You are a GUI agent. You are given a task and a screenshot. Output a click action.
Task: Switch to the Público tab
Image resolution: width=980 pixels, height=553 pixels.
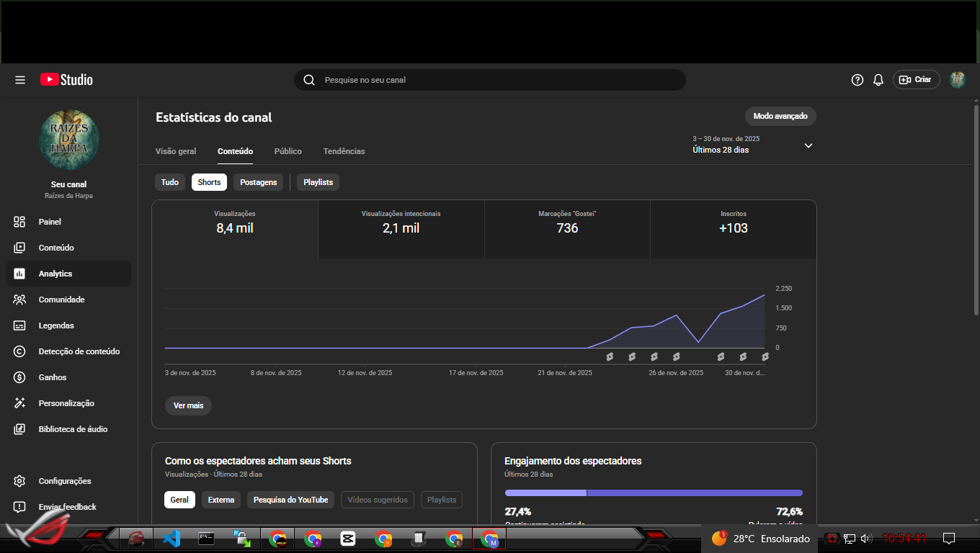click(x=288, y=151)
